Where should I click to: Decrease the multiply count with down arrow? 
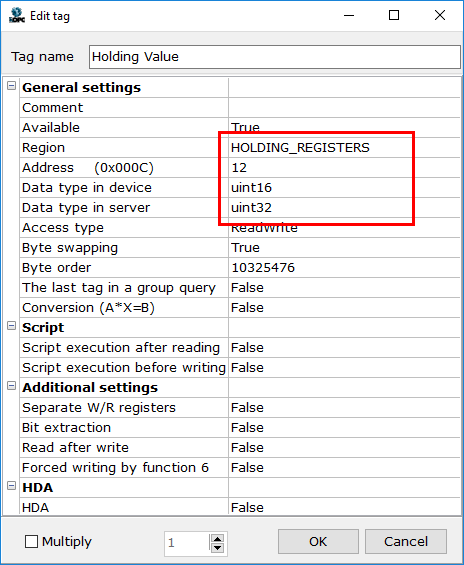217,548
